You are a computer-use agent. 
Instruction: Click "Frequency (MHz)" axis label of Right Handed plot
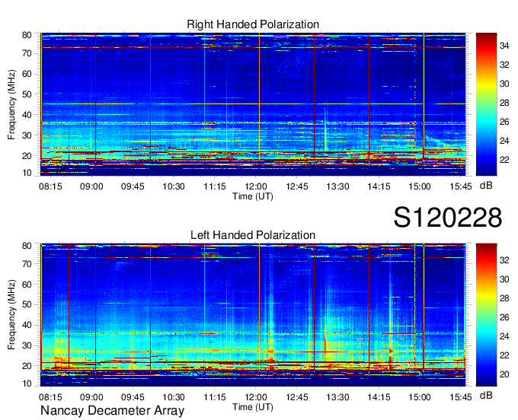coord(11,104)
